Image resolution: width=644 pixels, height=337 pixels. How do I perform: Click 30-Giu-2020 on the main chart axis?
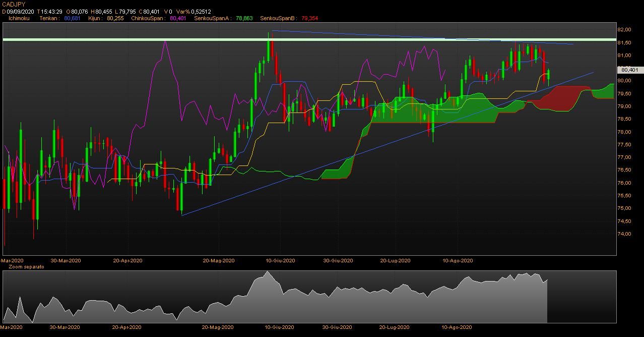pos(338,261)
